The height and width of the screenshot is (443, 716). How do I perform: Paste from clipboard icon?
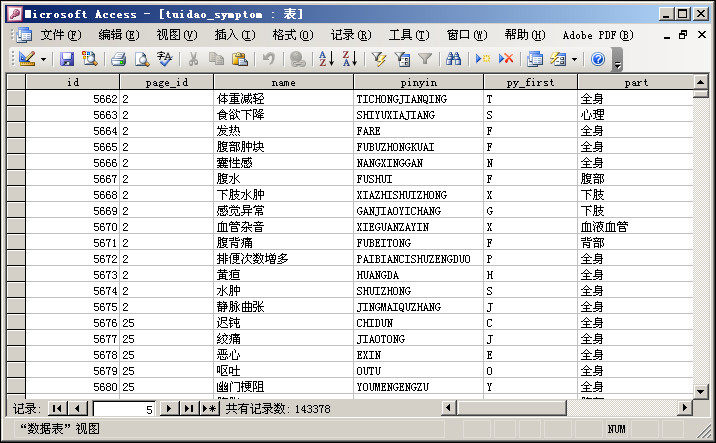[x=240, y=58]
